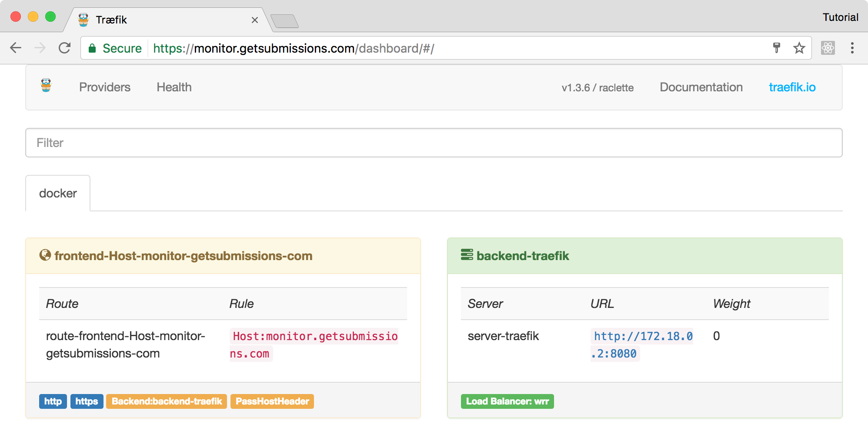This screenshot has height=441, width=868.
Task: Click the Backend:backend-traefik badge
Action: [x=167, y=401]
